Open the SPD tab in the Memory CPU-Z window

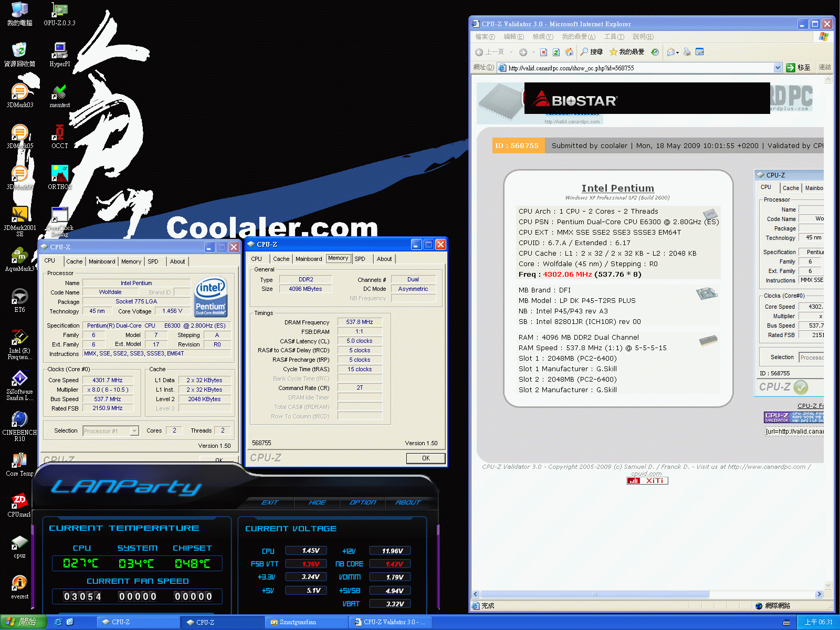[360, 259]
